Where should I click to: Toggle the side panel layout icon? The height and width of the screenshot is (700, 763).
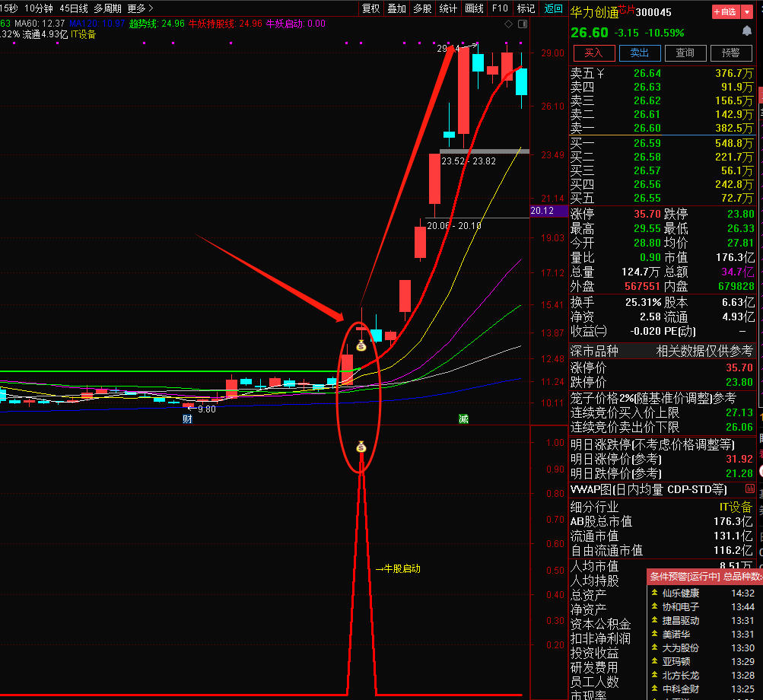pyautogui.click(x=523, y=24)
